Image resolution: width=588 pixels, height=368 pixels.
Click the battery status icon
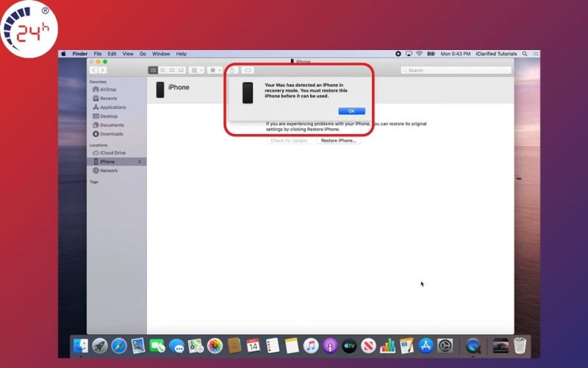(x=431, y=54)
